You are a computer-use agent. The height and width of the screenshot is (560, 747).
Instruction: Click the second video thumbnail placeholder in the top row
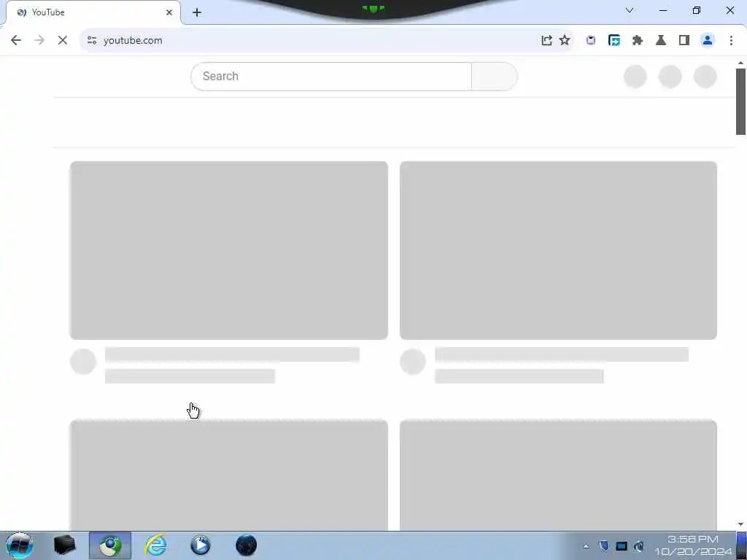coord(558,251)
